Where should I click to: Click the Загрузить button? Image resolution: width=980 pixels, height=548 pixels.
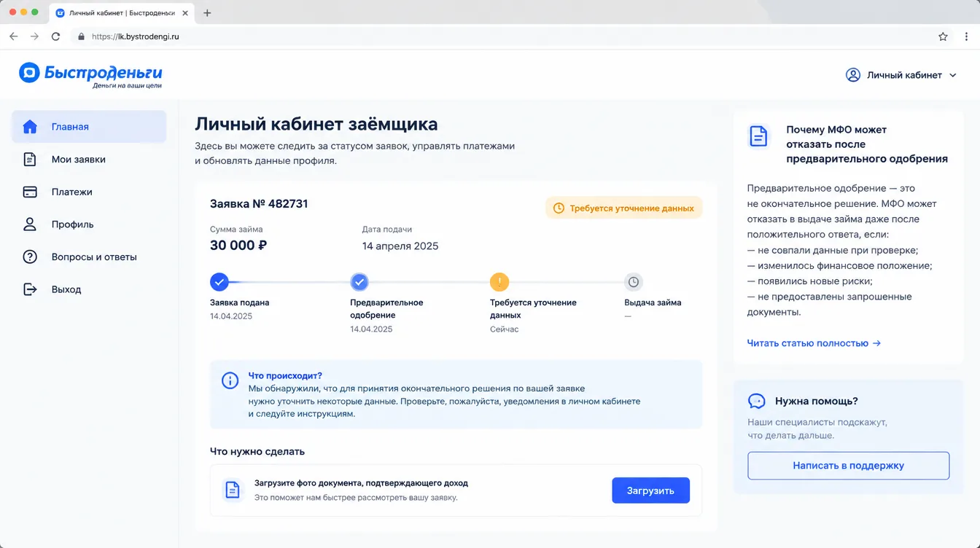point(650,490)
